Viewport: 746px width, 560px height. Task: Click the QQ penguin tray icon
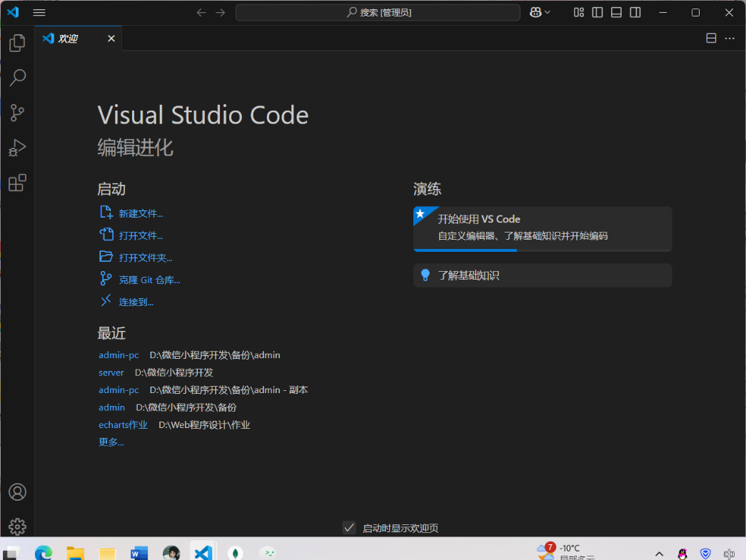[682, 554]
